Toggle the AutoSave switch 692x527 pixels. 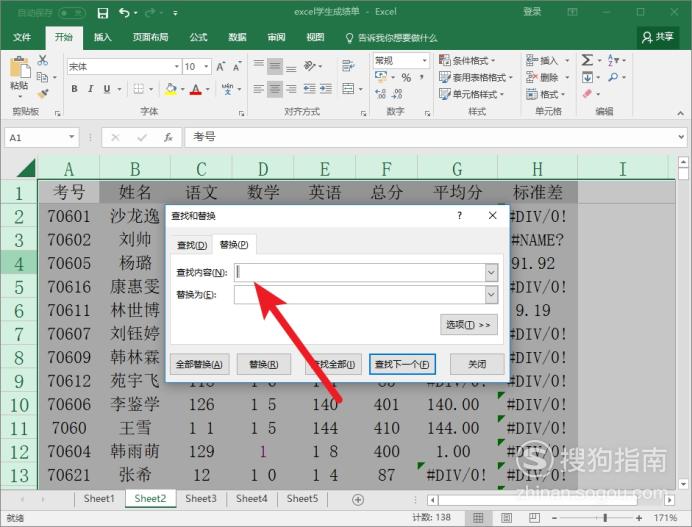click(72, 13)
